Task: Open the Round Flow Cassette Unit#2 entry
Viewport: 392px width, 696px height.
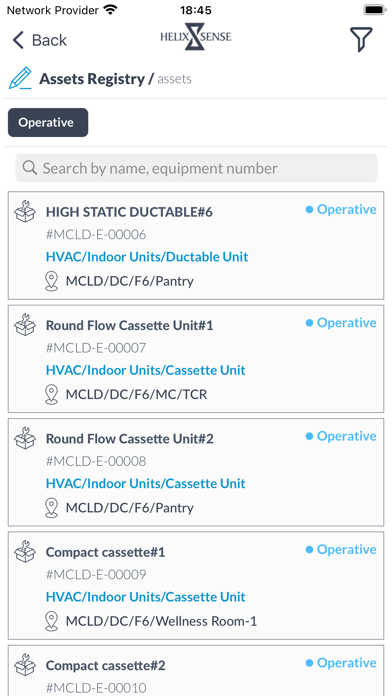Action: [x=196, y=472]
